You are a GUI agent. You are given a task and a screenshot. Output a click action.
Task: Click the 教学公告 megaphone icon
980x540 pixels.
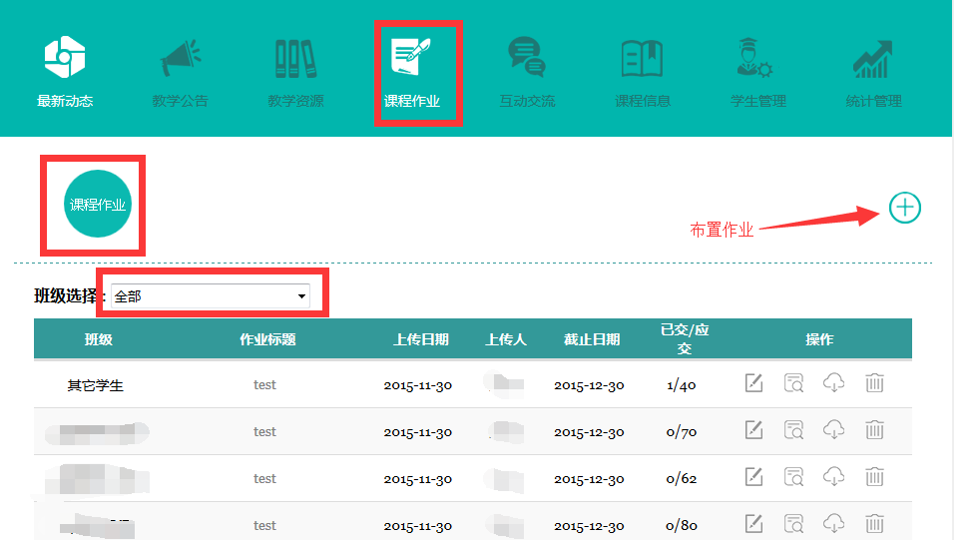tap(181, 59)
